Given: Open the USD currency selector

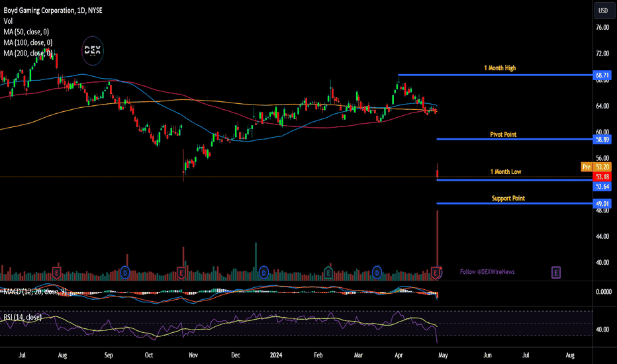Looking at the screenshot, I should tap(603, 11).
